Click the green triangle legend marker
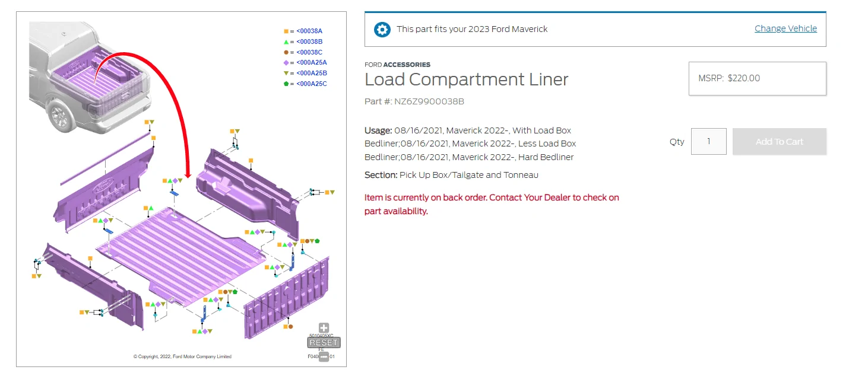 pos(286,42)
